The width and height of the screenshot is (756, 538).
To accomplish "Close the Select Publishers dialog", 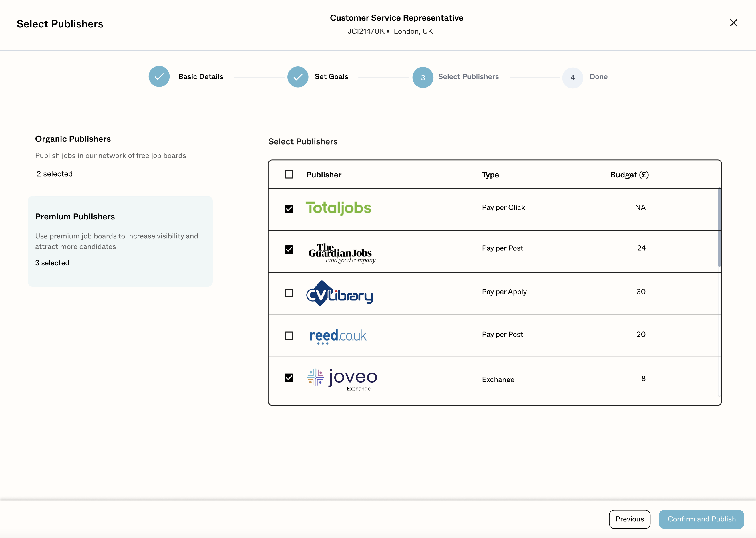I will click(733, 23).
